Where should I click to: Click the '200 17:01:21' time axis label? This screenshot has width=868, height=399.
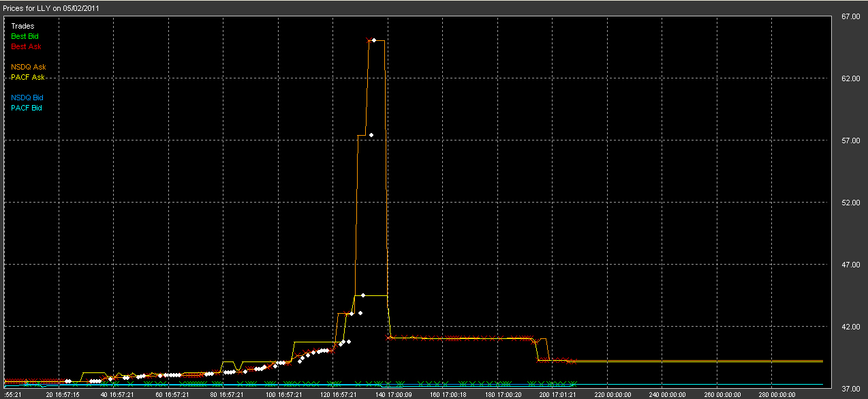pos(559,394)
